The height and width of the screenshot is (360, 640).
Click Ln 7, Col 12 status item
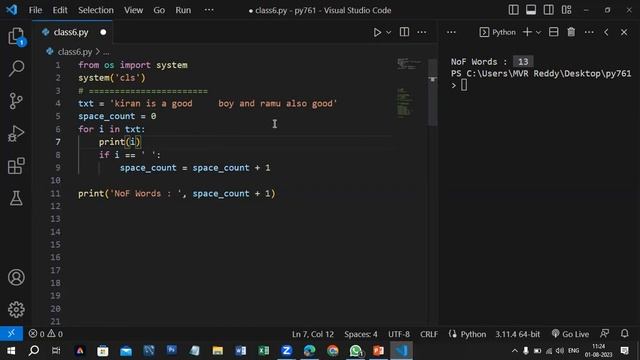point(313,334)
